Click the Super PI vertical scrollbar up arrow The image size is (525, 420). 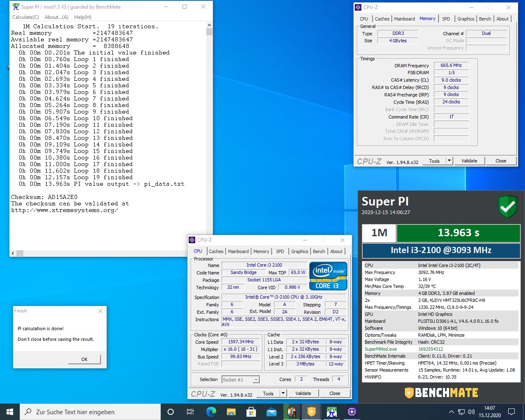[x=209, y=25]
